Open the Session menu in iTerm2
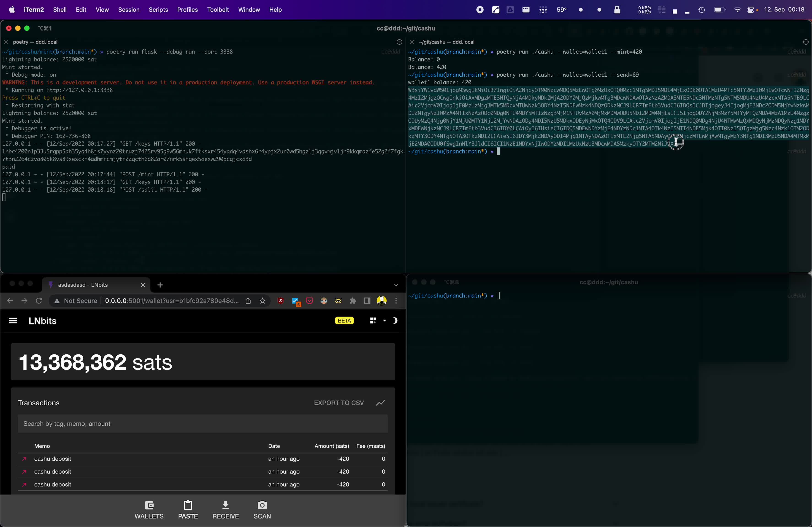 click(128, 10)
